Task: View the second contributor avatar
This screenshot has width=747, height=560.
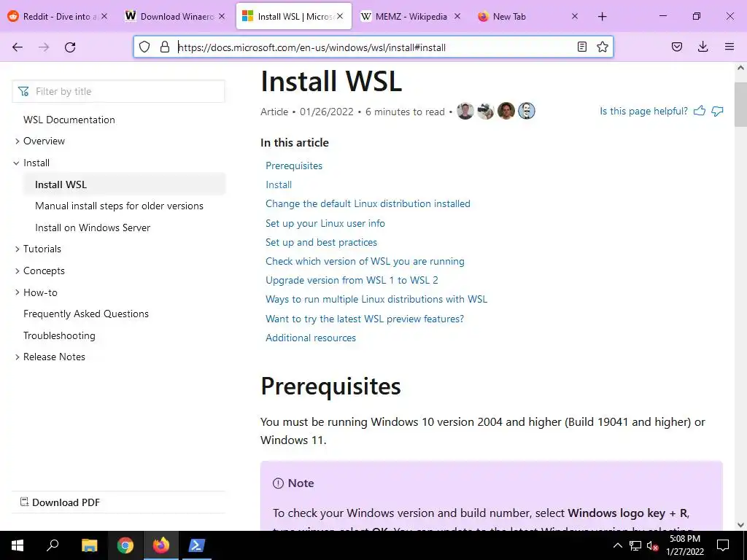Action: point(485,111)
